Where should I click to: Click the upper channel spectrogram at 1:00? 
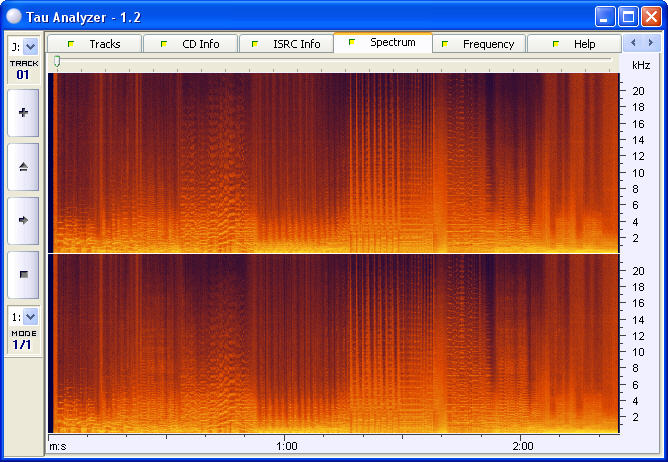pyautogui.click(x=286, y=162)
